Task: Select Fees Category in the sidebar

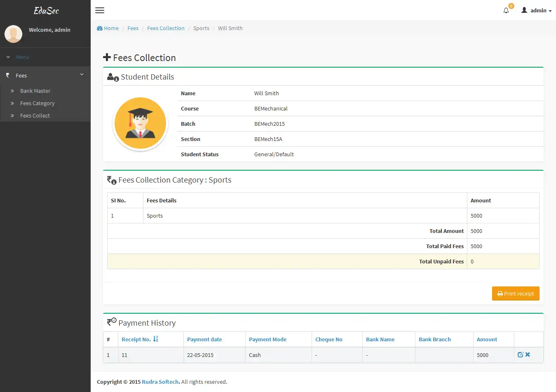Action: 37,103
